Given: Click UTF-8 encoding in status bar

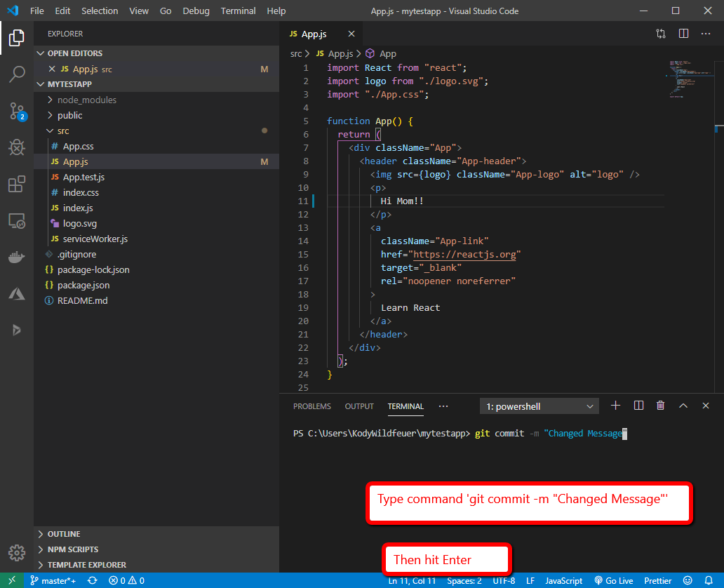Looking at the screenshot, I should [504, 580].
